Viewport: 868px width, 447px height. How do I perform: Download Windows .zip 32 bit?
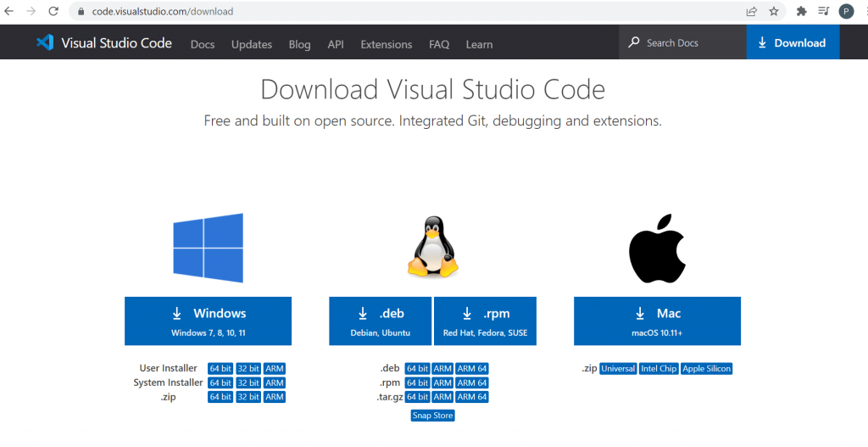pos(248,397)
